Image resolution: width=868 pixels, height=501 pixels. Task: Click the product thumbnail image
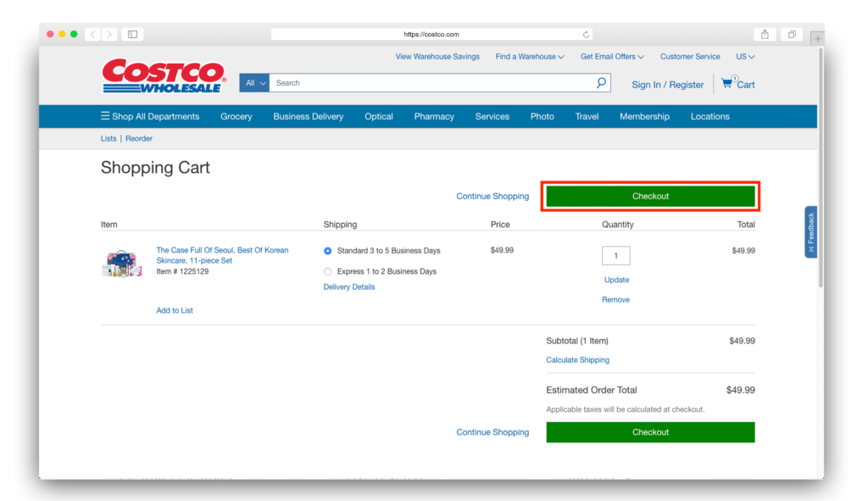click(122, 264)
